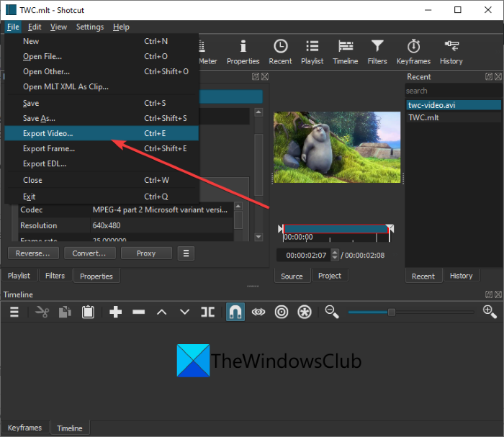Screen dimensions: 504x437
Task: Toggle timeline snapping with the magnet icon
Action: (x=235, y=312)
